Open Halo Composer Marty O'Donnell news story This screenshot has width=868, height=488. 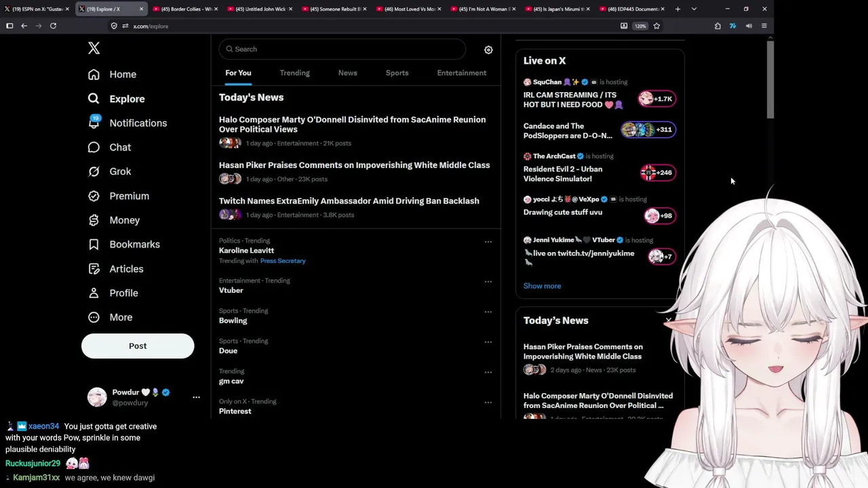352,124
